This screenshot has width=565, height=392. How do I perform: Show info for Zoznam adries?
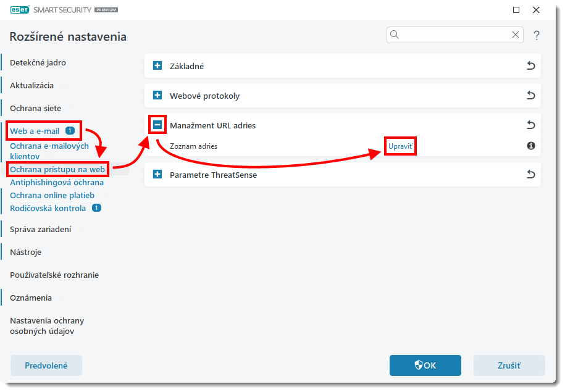tap(530, 146)
